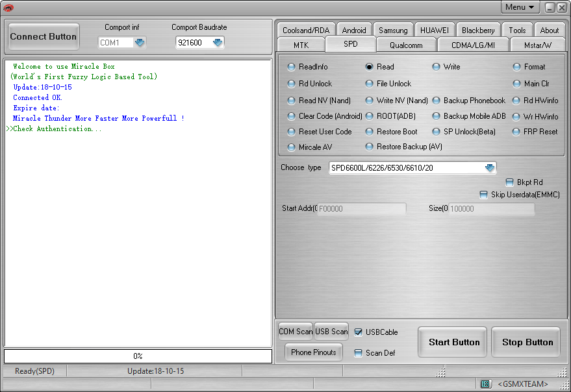This screenshot has width=571, height=392.
Task: Expand the Choose type SPD model dropdown
Action: point(489,168)
